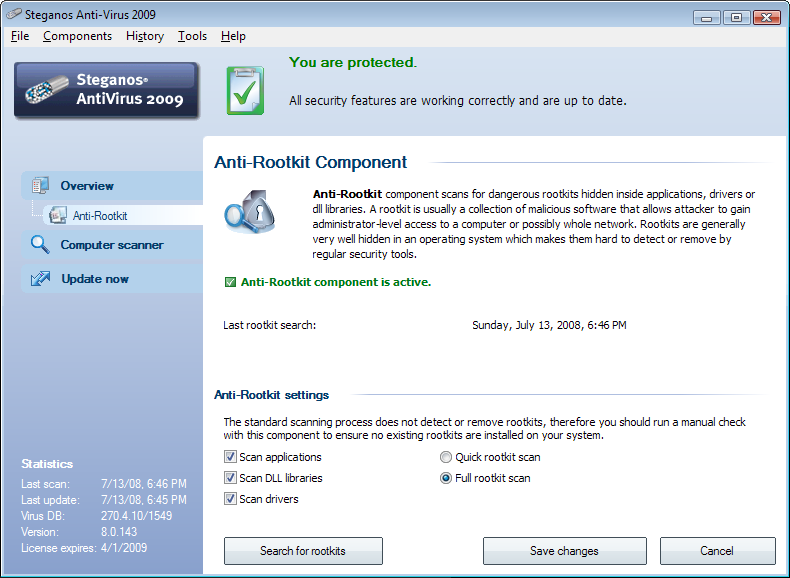Click the License expires value 4/1/2009
This screenshot has height=578, width=790.
click(124, 548)
